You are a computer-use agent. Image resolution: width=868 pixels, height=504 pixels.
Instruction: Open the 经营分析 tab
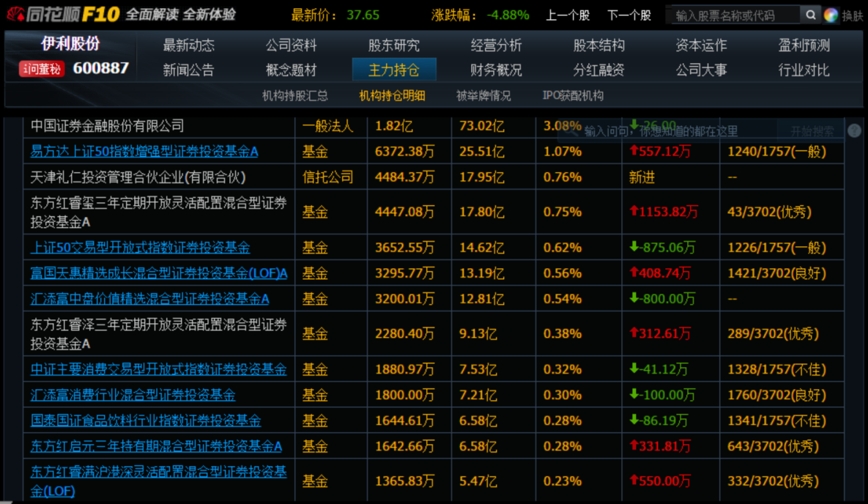coord(496,45)
